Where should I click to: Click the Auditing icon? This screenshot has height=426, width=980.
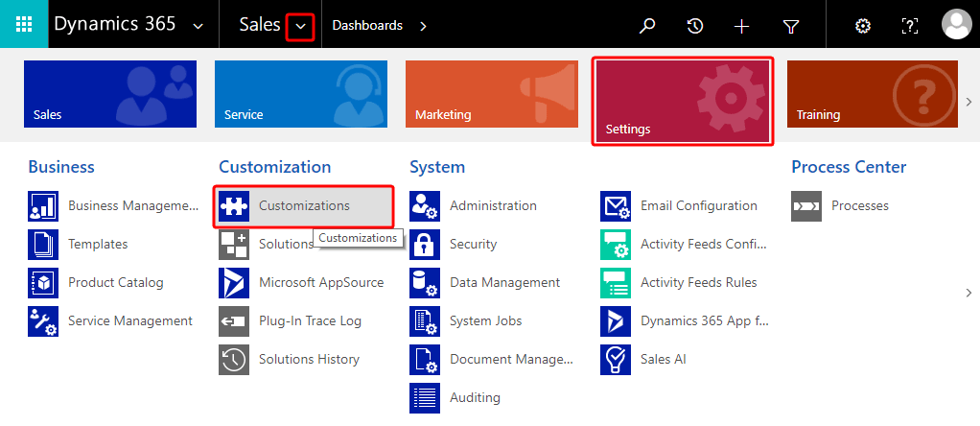[425, 398]
